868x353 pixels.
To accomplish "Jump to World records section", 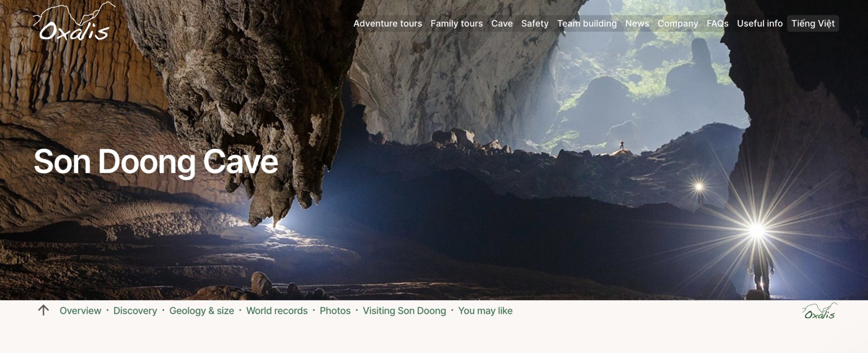I will [277, 311].
